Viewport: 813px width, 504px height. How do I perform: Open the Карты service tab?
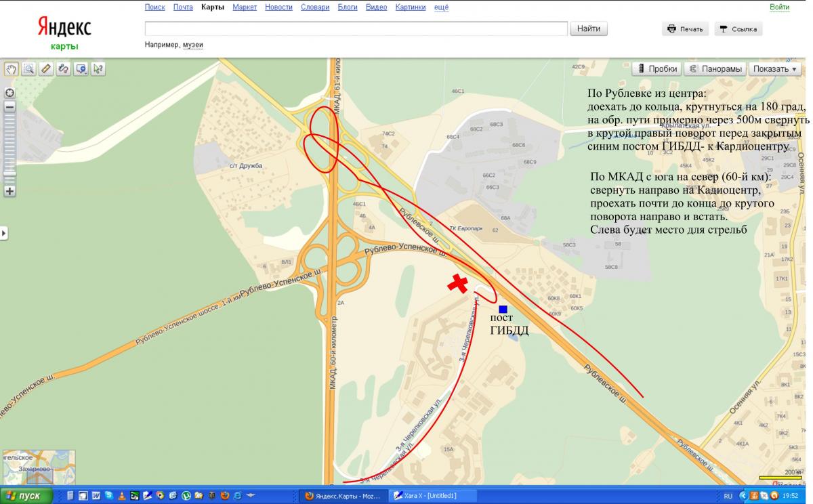click(x=213, y=7)
